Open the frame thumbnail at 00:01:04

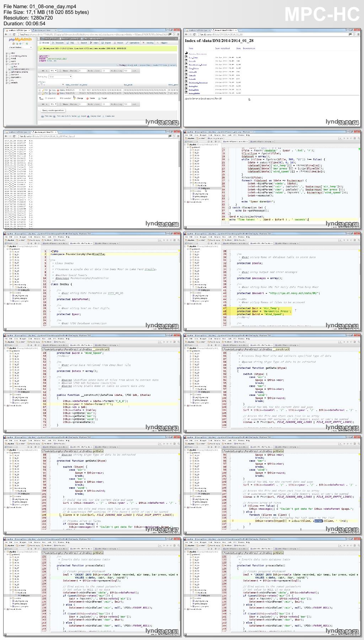[272, 78]
